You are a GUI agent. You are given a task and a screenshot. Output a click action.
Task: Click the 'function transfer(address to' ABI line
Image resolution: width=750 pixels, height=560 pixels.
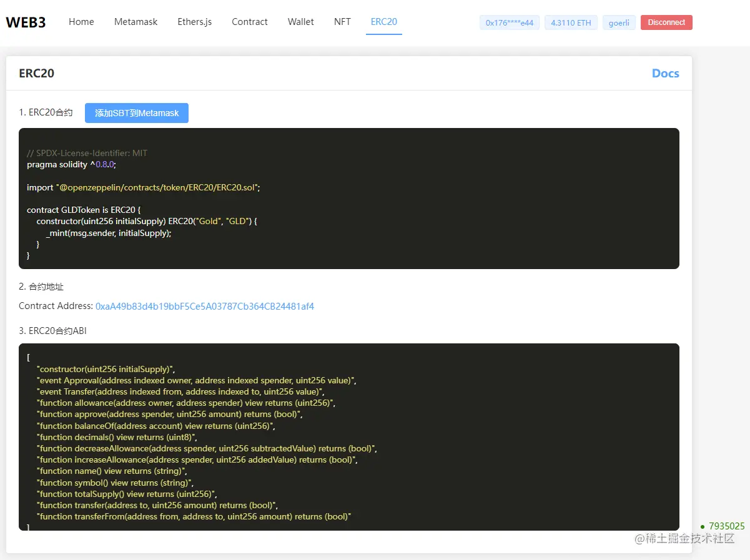(157, 505)
